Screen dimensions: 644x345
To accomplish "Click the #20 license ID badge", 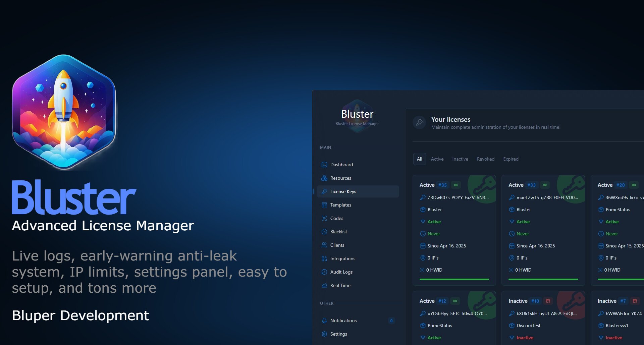I will [621, 185].
